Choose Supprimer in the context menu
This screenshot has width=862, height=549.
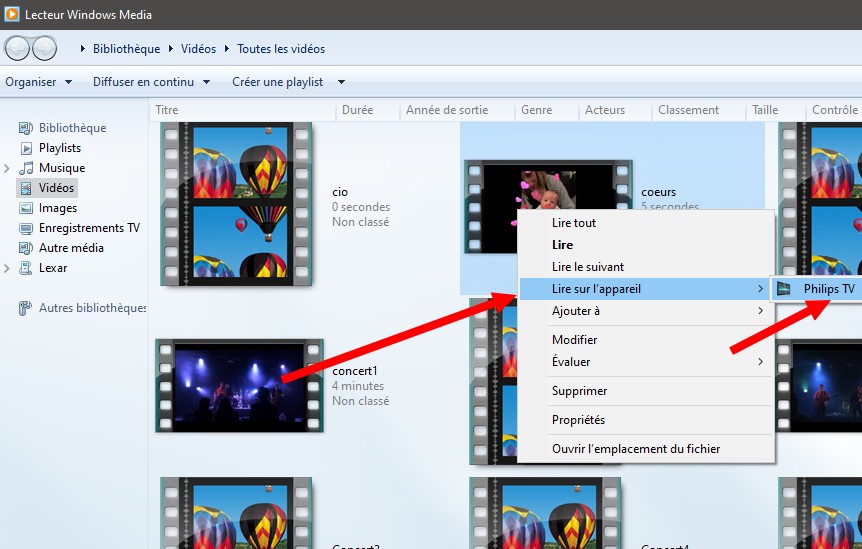(646, 391)
